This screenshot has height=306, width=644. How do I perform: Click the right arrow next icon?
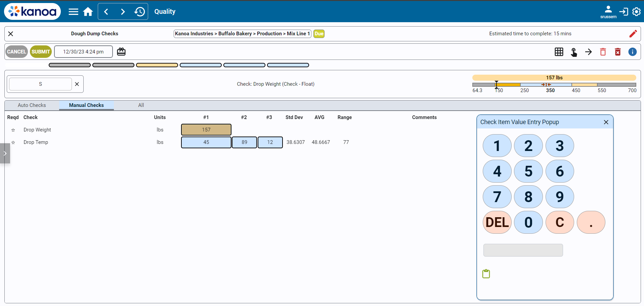click(589, 52)
